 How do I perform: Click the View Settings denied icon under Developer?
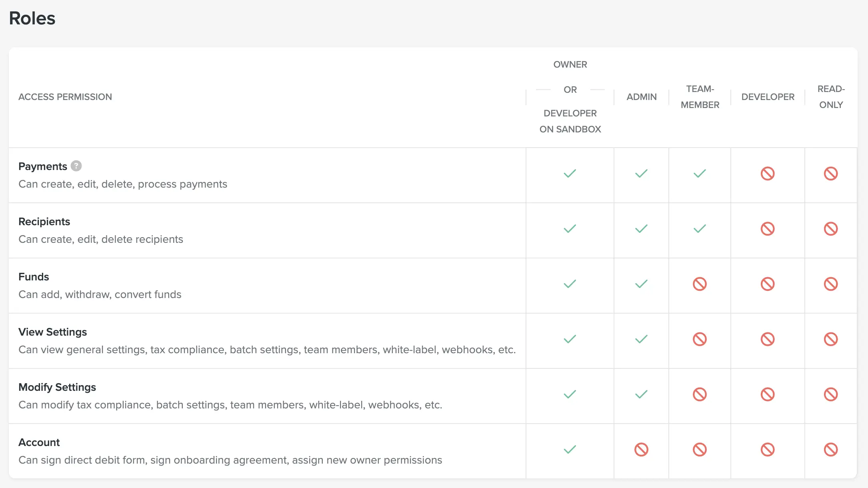tap(768, 339)
